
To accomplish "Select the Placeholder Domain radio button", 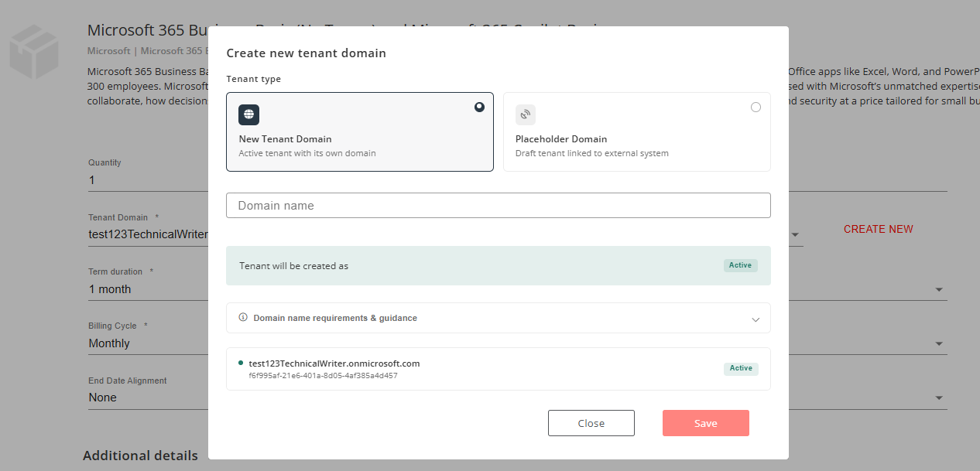I will 756,107.
